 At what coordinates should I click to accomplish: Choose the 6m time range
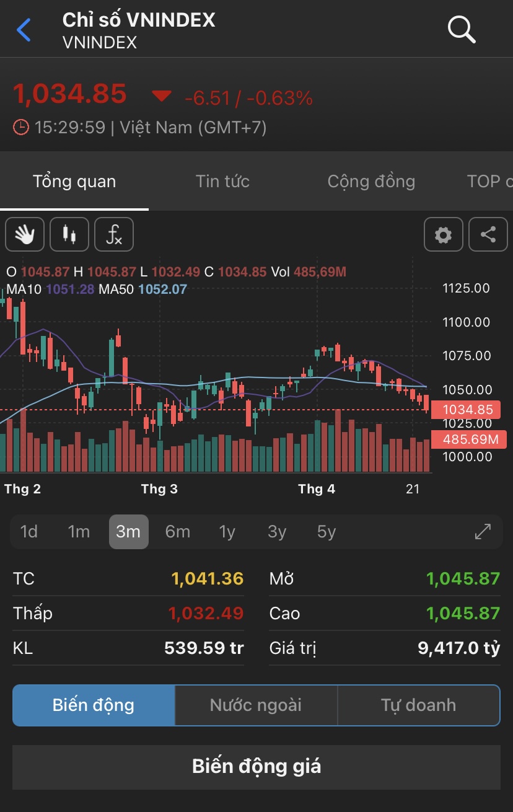[x=178, y=532]
